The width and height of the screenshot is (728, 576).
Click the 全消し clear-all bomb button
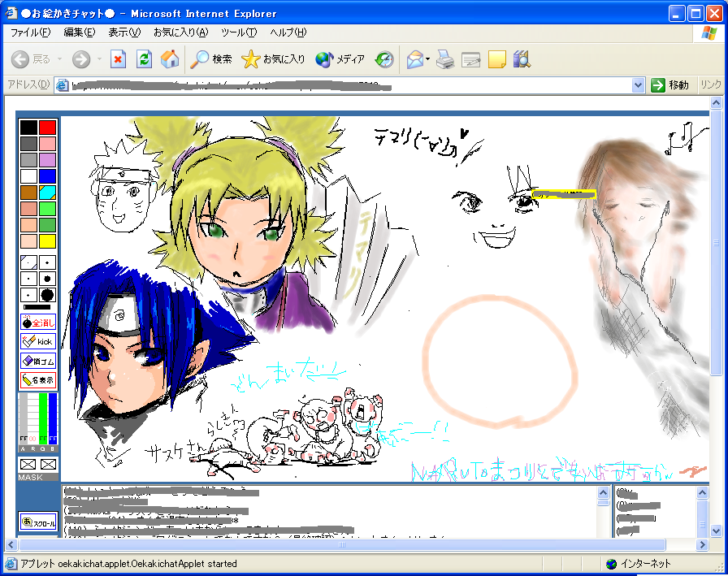(x=38, y=322)
